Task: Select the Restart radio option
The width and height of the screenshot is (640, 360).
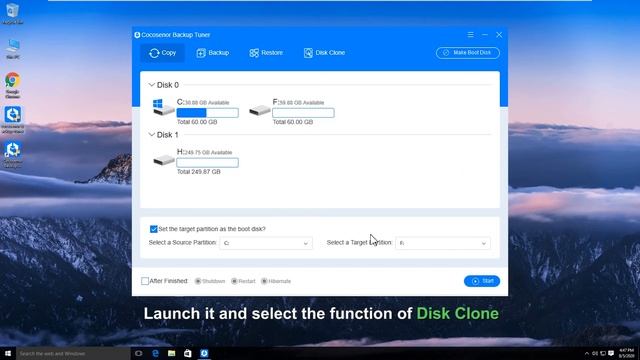Action: pyautogui.click(x=234, y=281)
